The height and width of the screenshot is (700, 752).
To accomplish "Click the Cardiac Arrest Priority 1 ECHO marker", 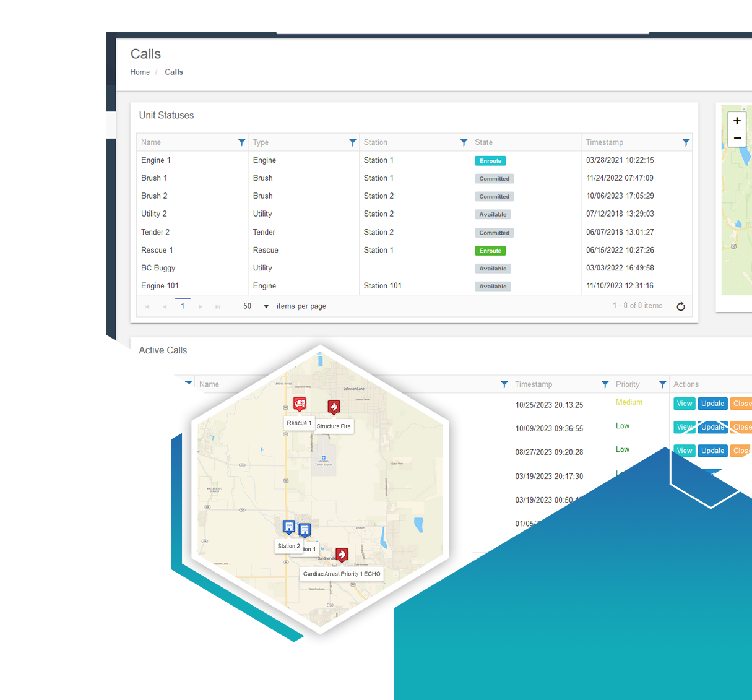I will pos(342,555).
